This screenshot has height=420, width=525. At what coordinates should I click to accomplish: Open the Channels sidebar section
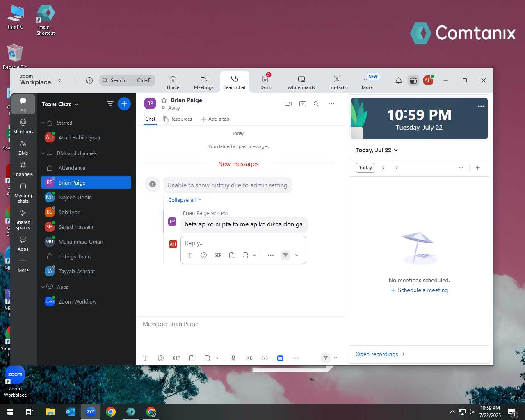23,169
